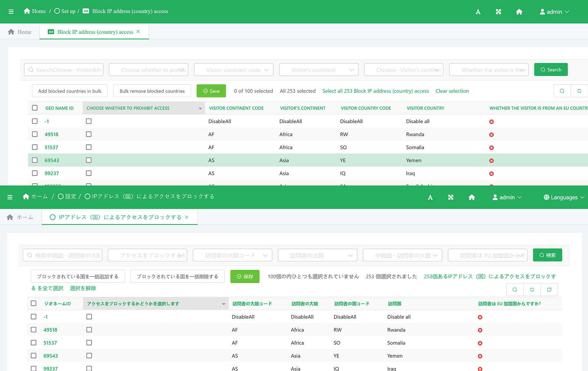Open Choose whether to prohibit dropdown

[x=149, y=69]
